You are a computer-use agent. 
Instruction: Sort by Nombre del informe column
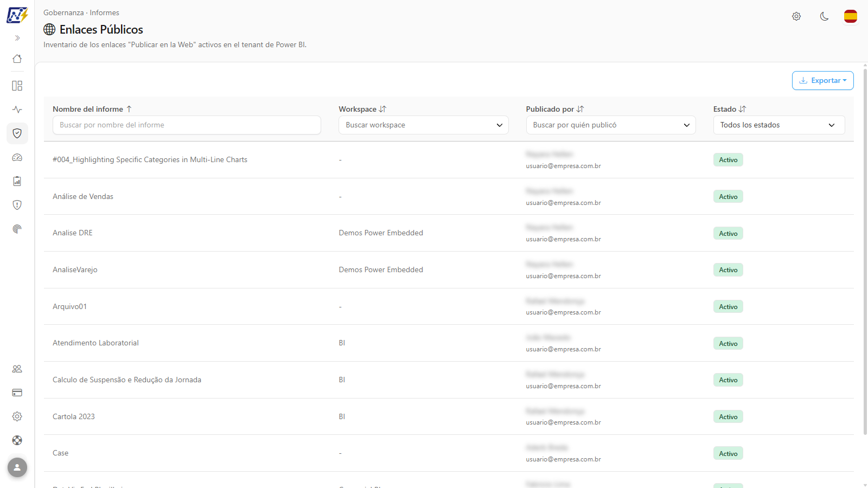(x=92, y=109)
